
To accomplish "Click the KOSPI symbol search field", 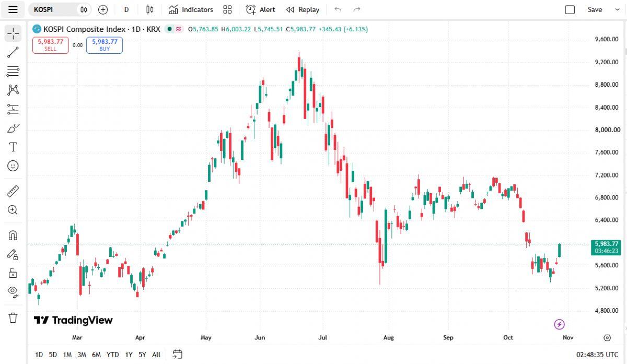I will pos(60,9).
